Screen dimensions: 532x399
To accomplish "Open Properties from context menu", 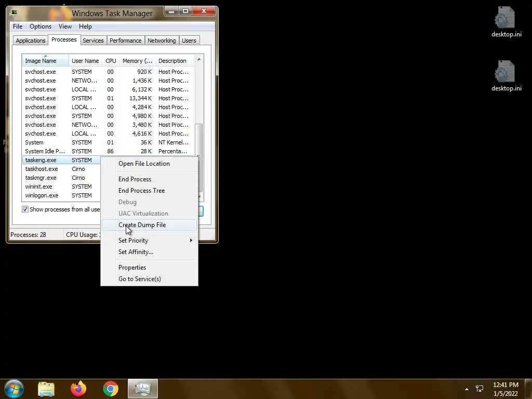I will 149,268.
